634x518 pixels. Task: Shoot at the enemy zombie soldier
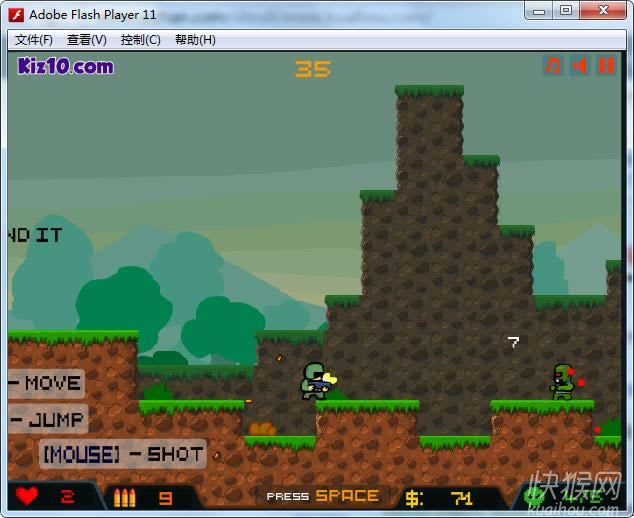pyautogui.click(x=563, y=381)
